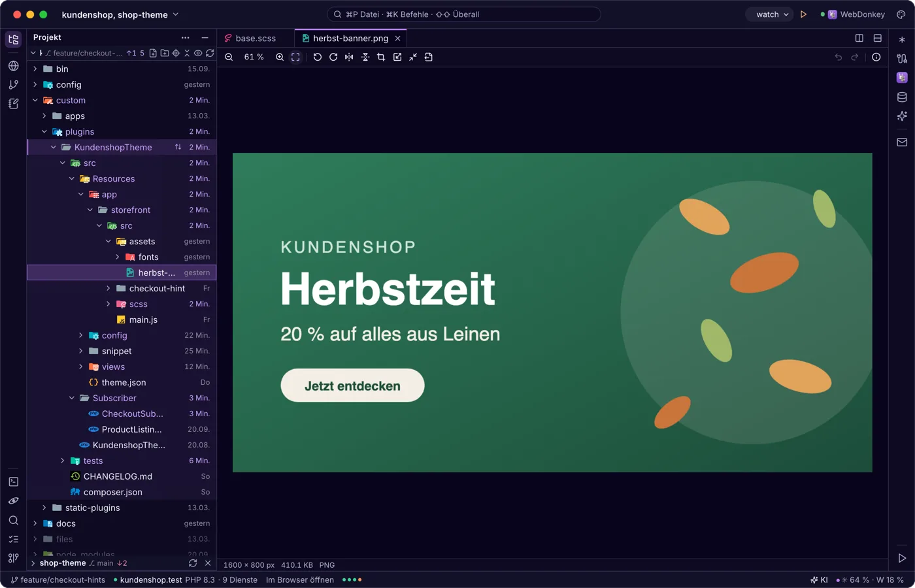Create a new file in project
The image size is (915, 588).
coord(153,53)
